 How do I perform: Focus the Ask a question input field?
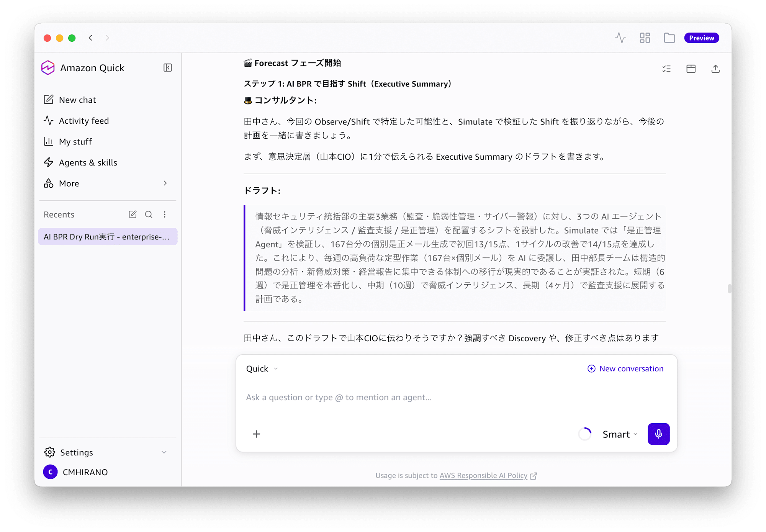(456, 398)
